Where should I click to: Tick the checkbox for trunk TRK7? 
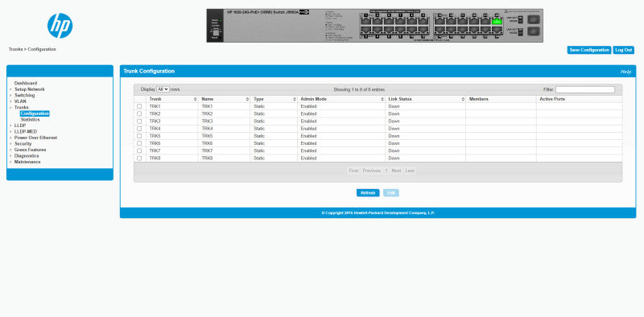[139, 150]
